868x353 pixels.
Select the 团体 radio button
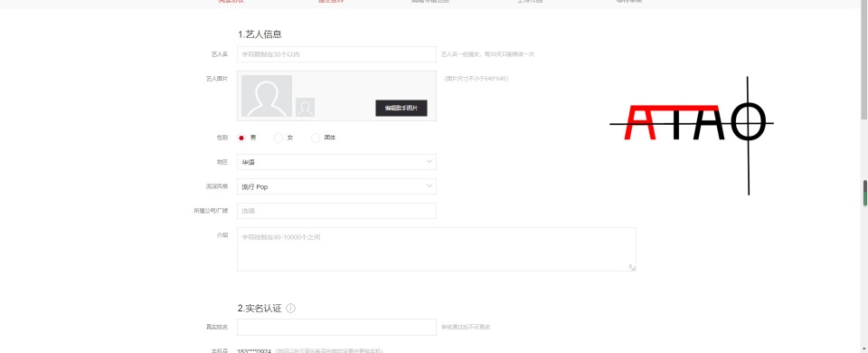(x=316, y=138)
